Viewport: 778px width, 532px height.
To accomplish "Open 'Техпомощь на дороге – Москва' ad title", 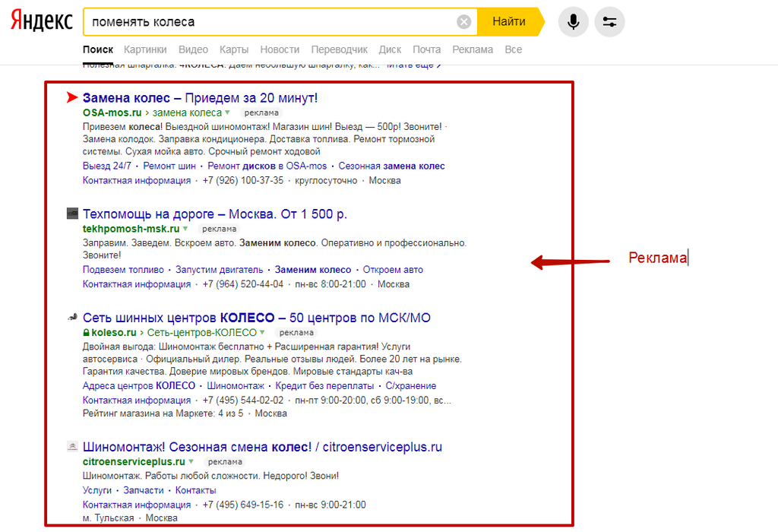I will [215, 214].
